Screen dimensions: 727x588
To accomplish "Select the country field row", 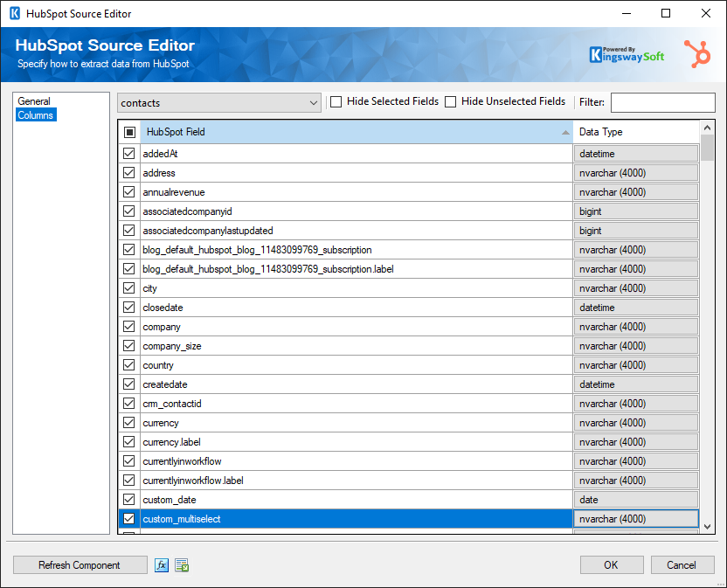I will (x=357, y=365).
